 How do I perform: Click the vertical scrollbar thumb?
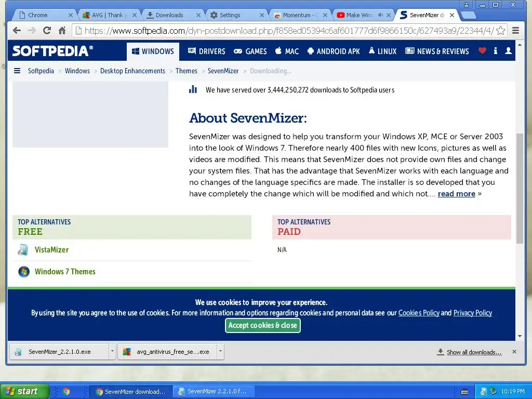[520, 188]
